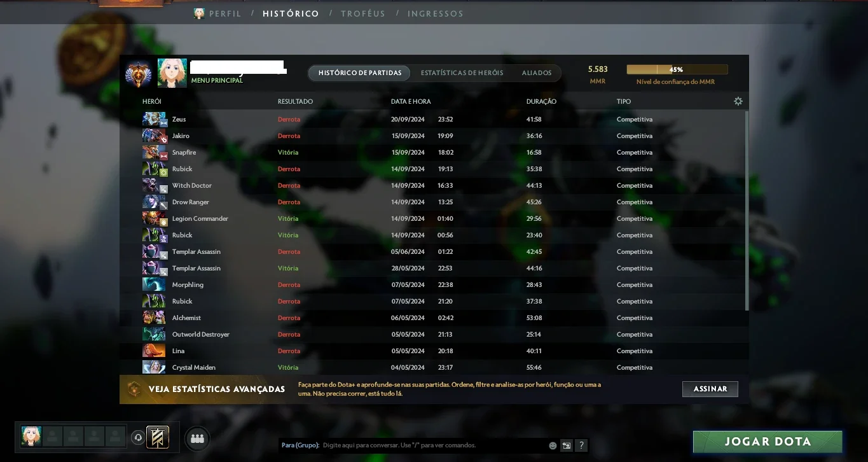Click the Vitória result for Legion Commander

288,218
